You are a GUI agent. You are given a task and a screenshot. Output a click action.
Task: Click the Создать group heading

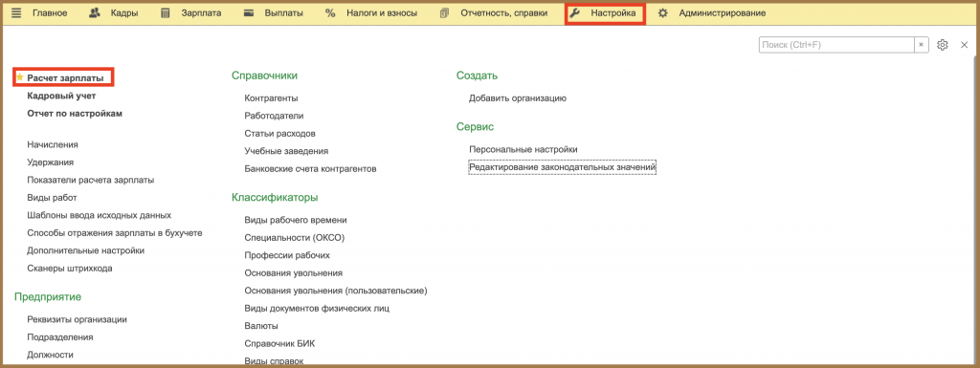click(477, 76)
